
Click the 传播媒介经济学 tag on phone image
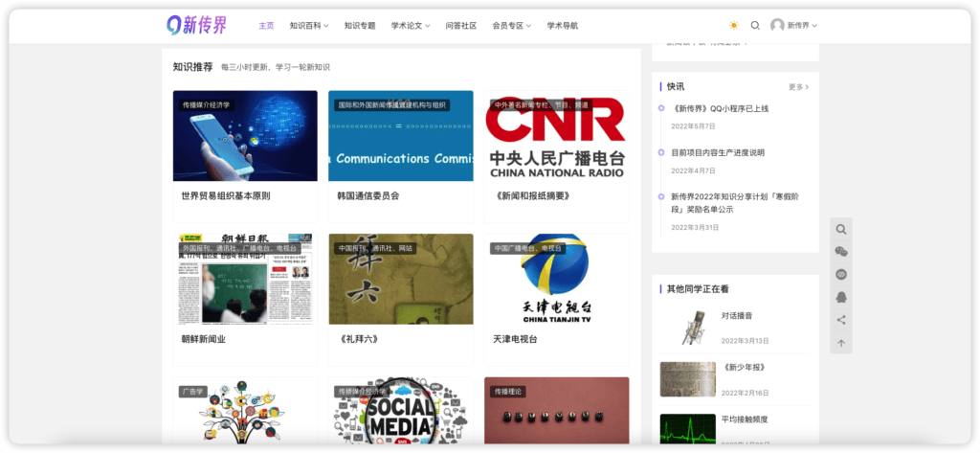click(x=207, y=105)
